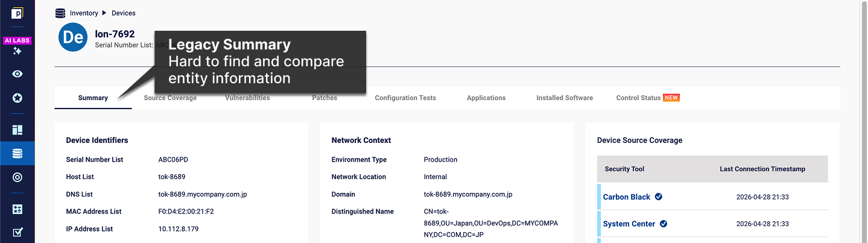The height and width of the screenshot is (243, 868).
Task: Click the Last Connection Timestamp column header
Action: click(762, 169)
